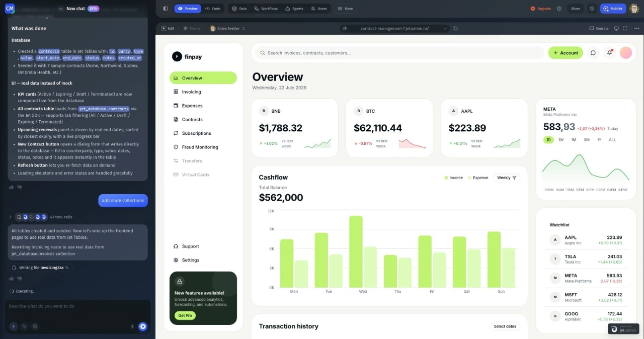This screenshot has width=644, height=339.
Task: Open finpay chat bubble icon
Action: coord(593,53)
